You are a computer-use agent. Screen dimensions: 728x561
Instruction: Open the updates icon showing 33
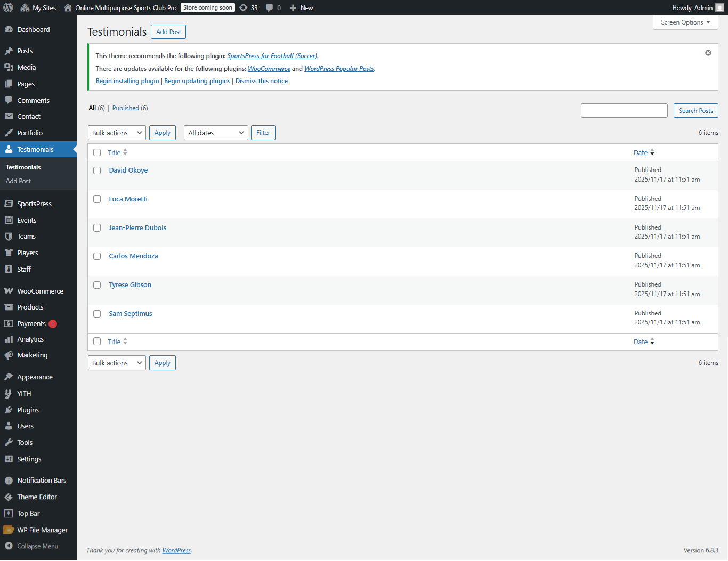(244, 7)
